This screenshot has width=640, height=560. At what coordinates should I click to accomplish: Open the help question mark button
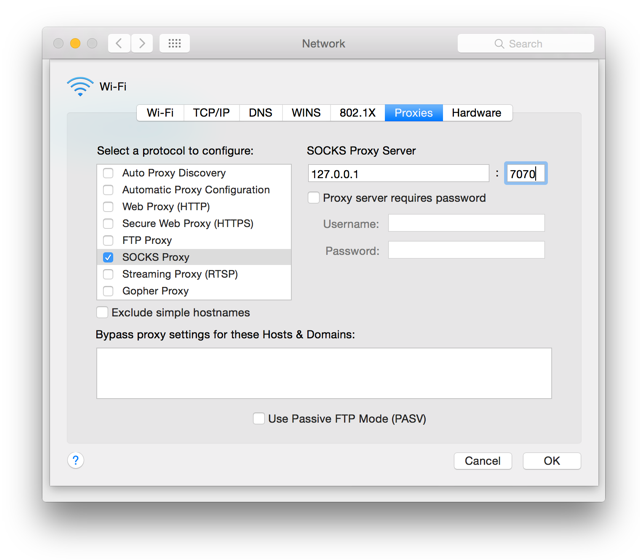pyautogui.click(x=75, y=460)
